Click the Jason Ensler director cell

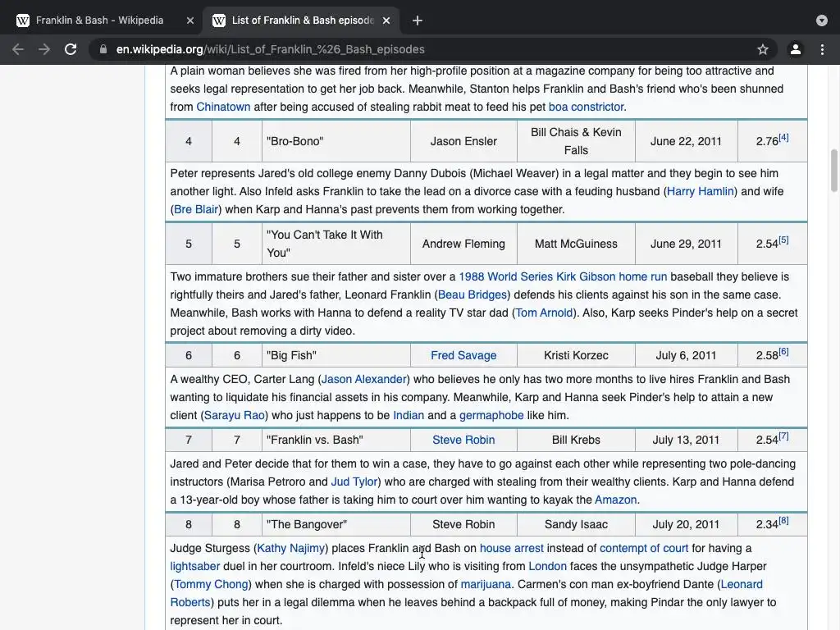click(x=463, y=141)
